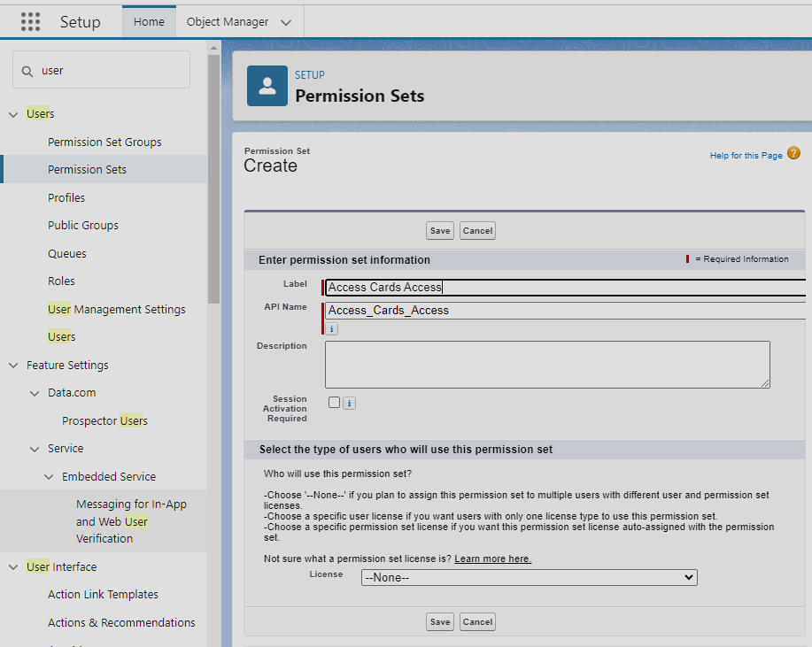Click the sidebar scrollbar thumb
This screenshot has height=647, width=812.
click(213, 179)
